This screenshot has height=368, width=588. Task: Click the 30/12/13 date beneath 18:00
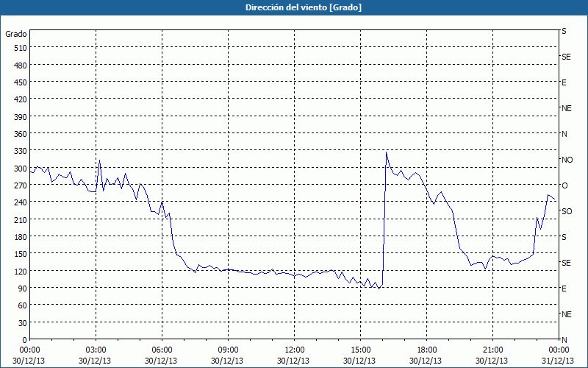click(x=426, y=361)
